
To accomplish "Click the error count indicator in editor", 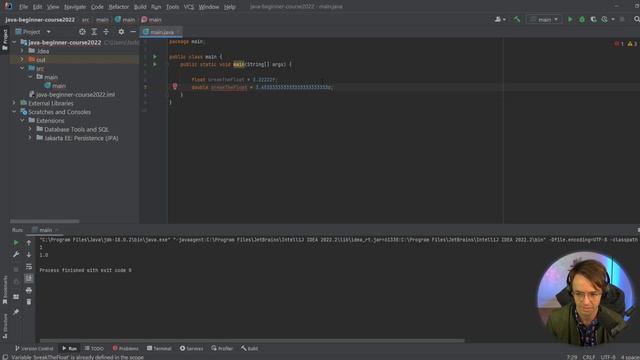I will click(619, 44).
